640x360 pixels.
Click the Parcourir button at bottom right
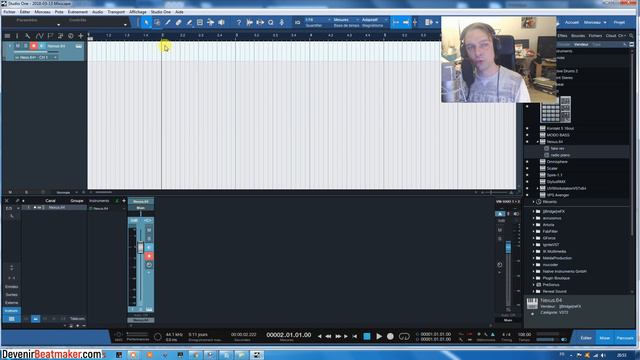coord(624,338)
